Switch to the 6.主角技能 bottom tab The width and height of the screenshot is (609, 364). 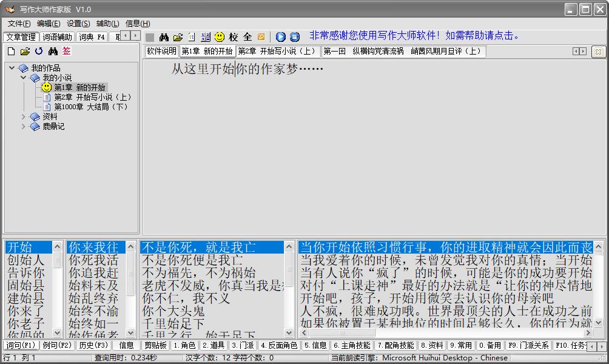coord(352,345)
